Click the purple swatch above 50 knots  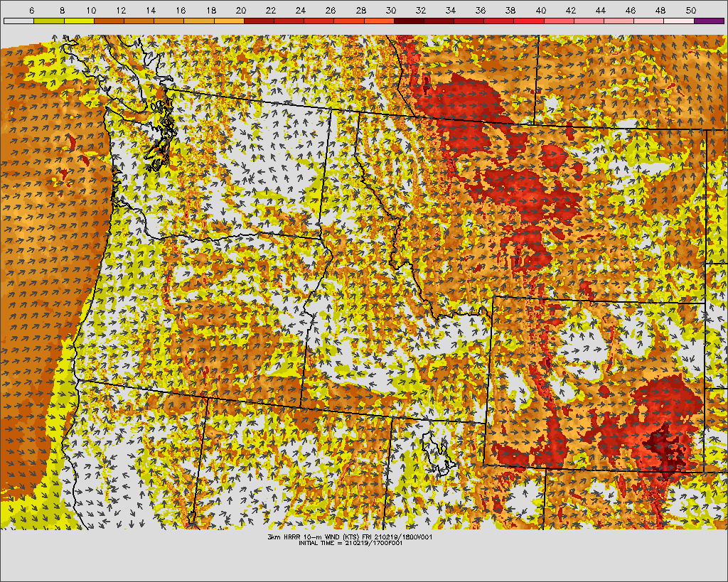pyautogui.click(x=710, y=21)
